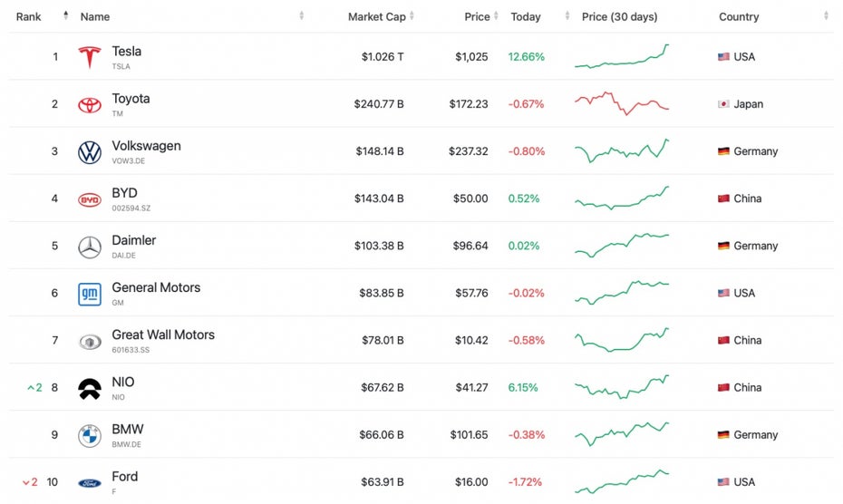
Task: Click the 002594.SZ ticker symbol
Action: (x=131, y=208)
